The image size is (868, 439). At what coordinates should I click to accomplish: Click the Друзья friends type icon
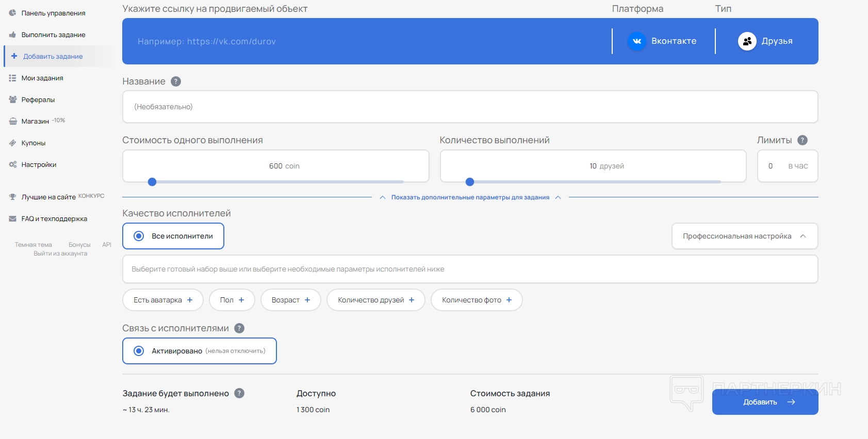(747, 41)
